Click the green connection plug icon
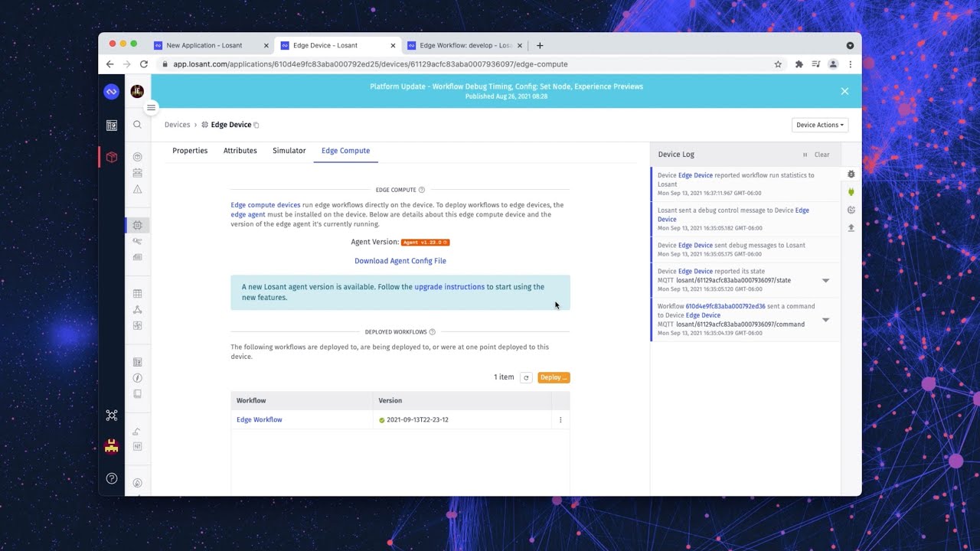The width and height of the screenshot is (980, 551). 851,192
